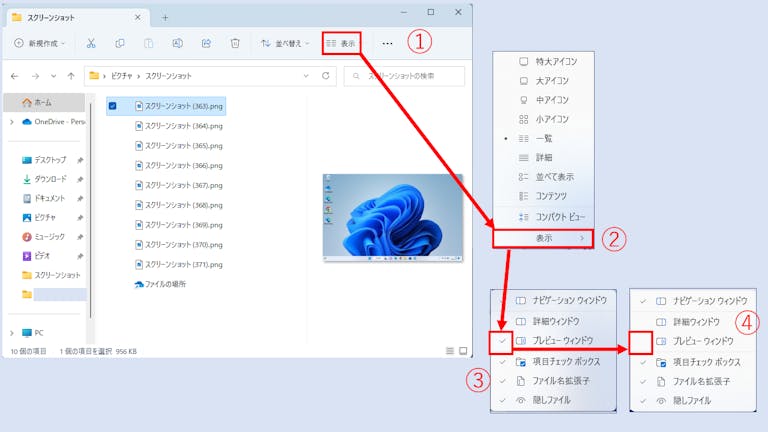The width and height of the screenshot is (768, 432).
Task: Select file スクリーンショット (368).png
Action: pyautogui.click(x=179, y=205)
